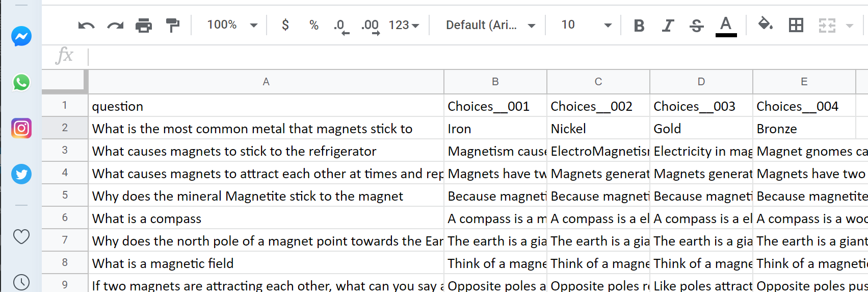Select 'Why does the mineral Magnetite' cell
Screen dimensions: 868x292
(266, 196)
